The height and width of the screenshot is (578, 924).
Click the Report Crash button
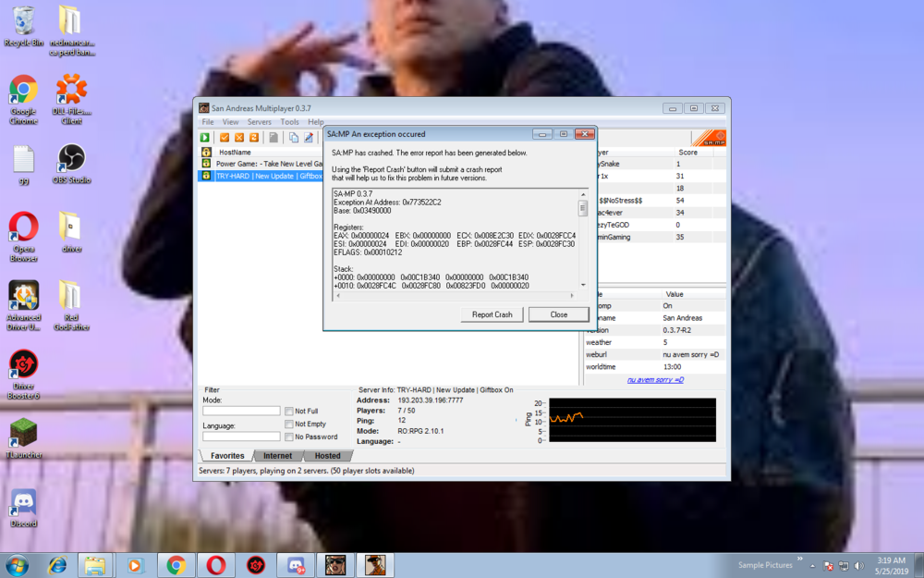(492, 314)
